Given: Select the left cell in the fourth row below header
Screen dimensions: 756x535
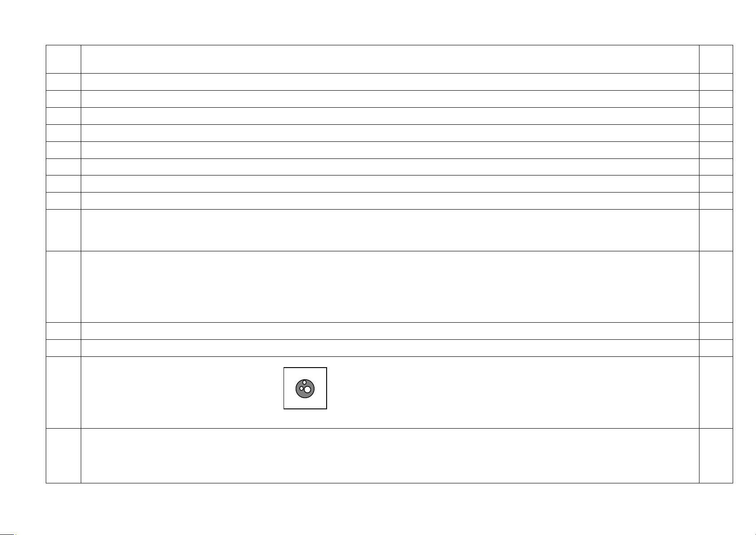Looking at the screenshot, I should pos(63,133).
